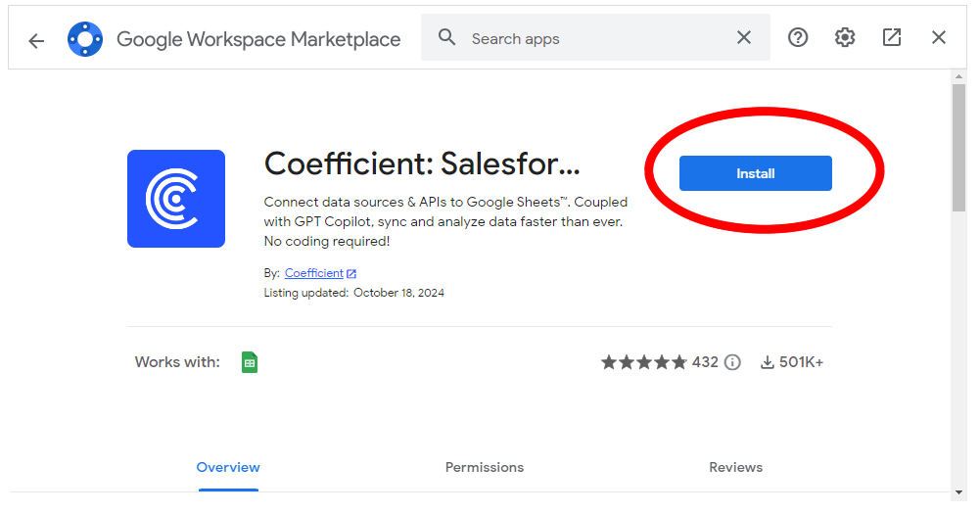Open the help question mark icon
This screenshot has height=513, width=980.
[798, 38]
